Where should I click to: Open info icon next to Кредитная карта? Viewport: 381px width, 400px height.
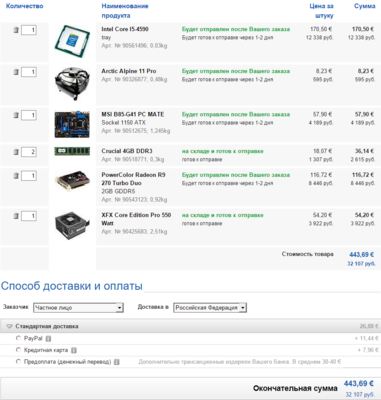[x=74, y=350]
